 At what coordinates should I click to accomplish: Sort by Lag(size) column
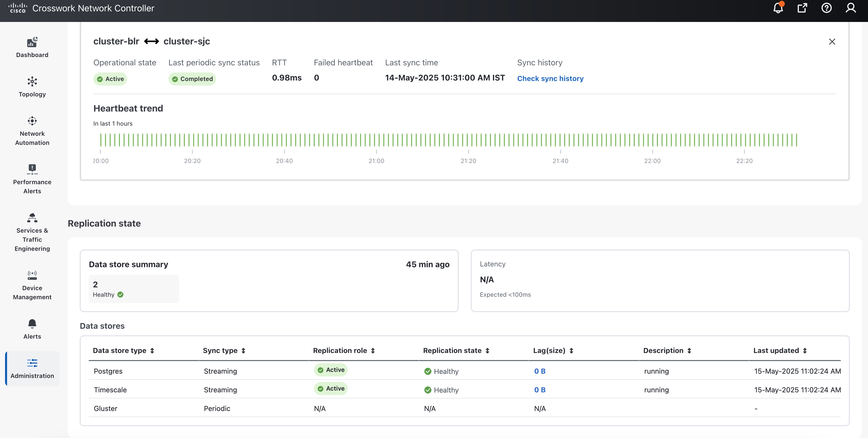(553, 351)
